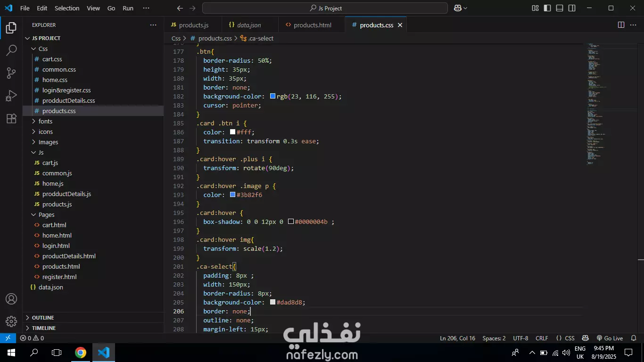Change encoding via UTF-8
Viewport: 644px width, 362px height.
(x=520, y=338)
